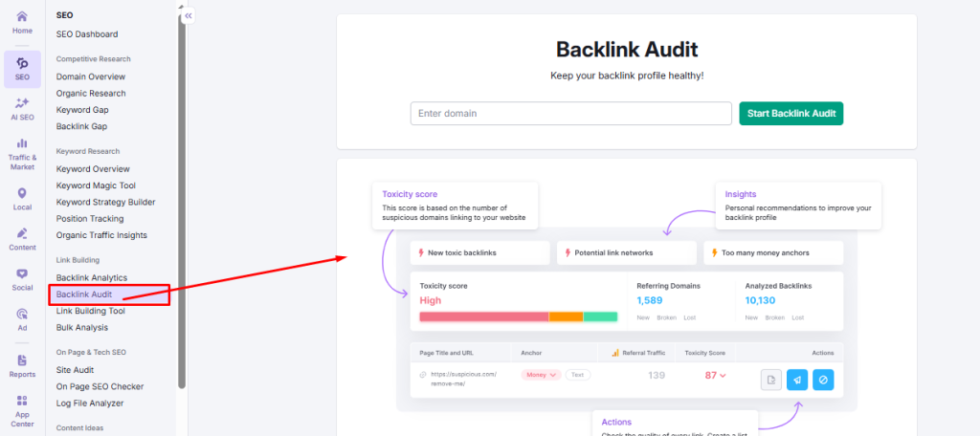980x436 pixels.
Task: Open Keyword Strategy Builder
Action: [105, 203]
